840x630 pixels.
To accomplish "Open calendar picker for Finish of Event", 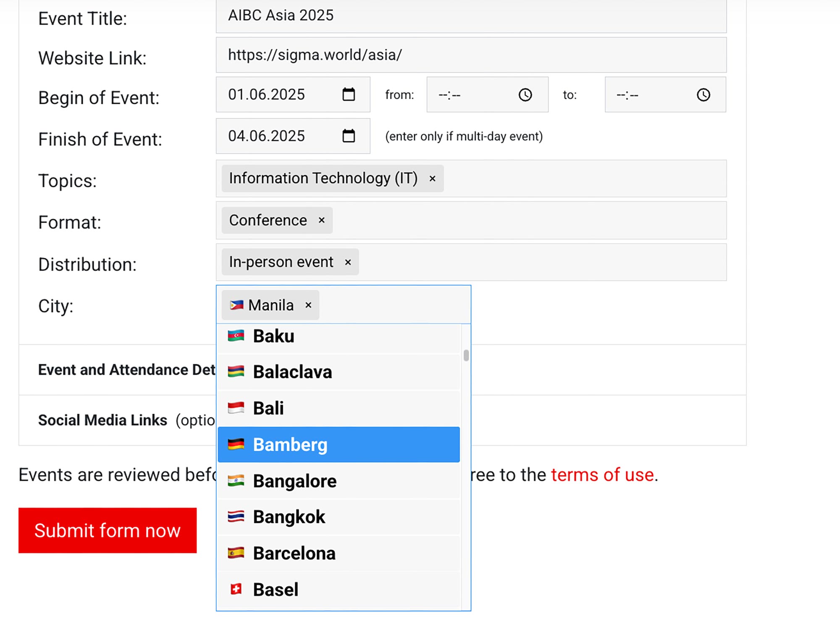I will (x=349, y=136).
